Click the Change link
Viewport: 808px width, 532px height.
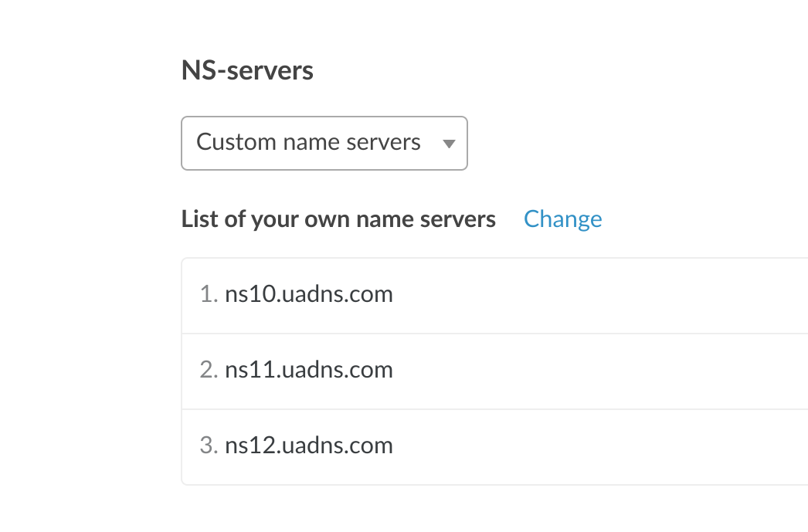tap(562, 219)
